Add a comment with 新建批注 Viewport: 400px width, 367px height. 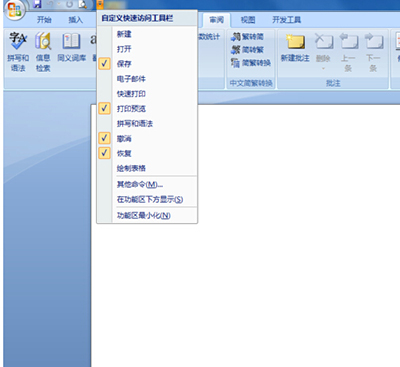(295, 48)
